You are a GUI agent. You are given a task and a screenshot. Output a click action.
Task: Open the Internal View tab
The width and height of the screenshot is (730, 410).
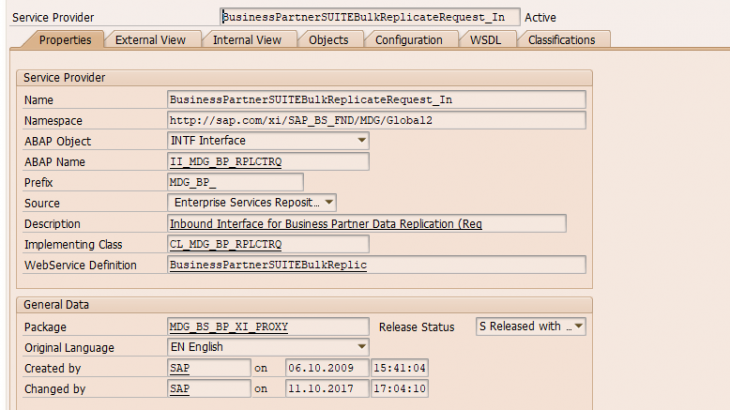(247, 40)
